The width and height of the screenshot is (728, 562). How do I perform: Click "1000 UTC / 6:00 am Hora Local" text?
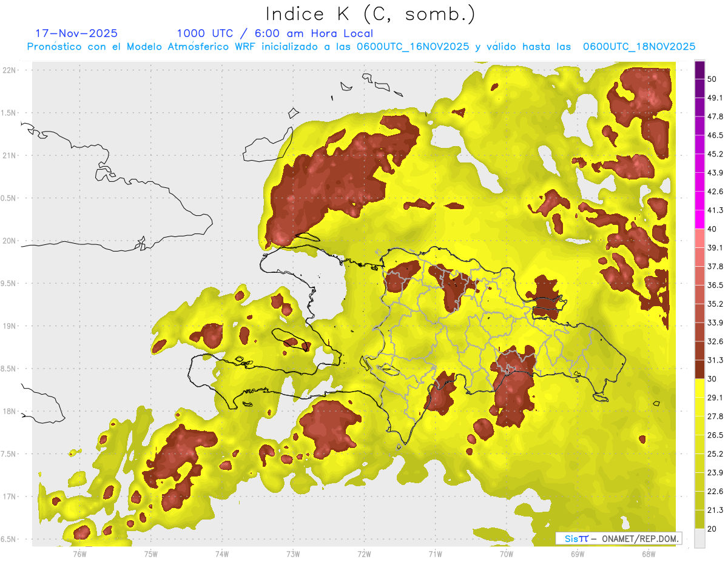pyautogui.click(x=275, y=33)
